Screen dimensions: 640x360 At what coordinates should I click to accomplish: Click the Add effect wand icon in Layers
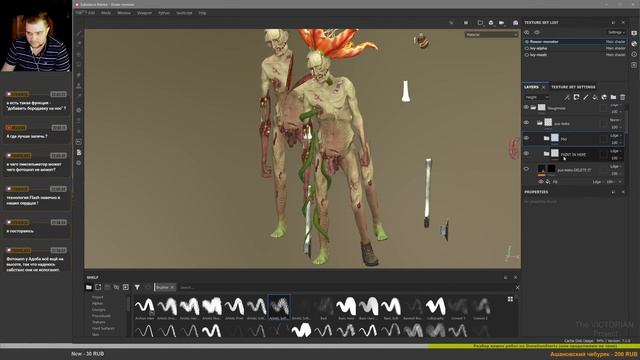[567, 97]
